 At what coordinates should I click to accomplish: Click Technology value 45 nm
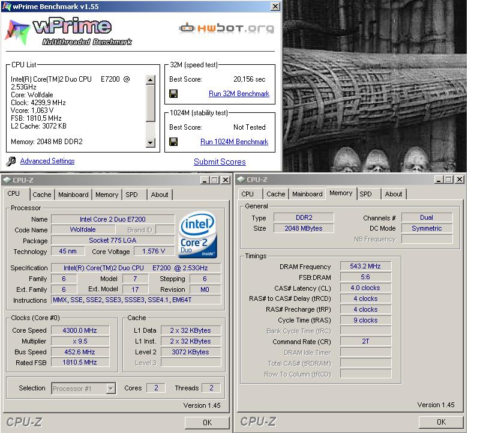click(x=68, y=251)
